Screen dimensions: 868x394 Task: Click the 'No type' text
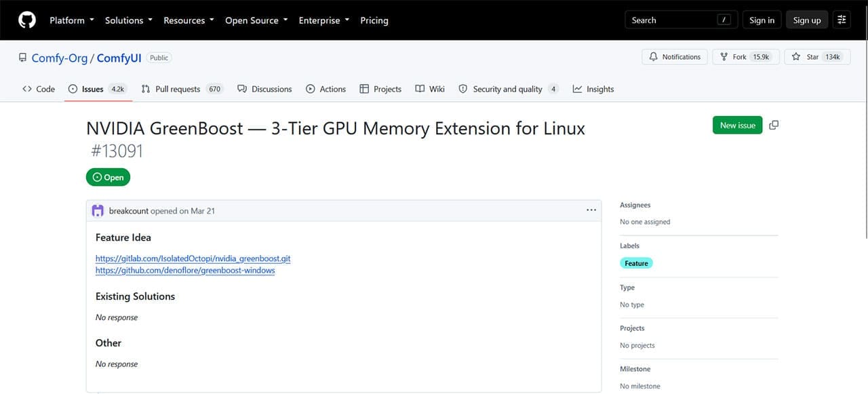[632, 304]
